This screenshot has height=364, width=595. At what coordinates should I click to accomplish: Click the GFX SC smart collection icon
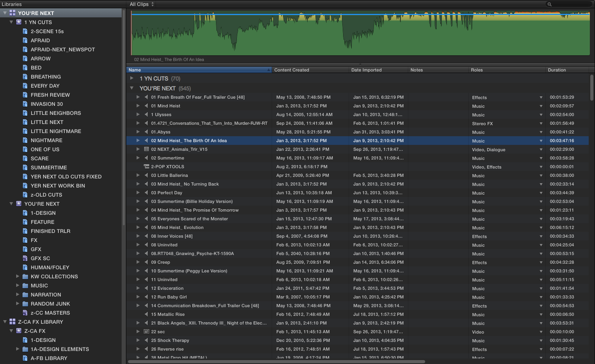point(25,258)
